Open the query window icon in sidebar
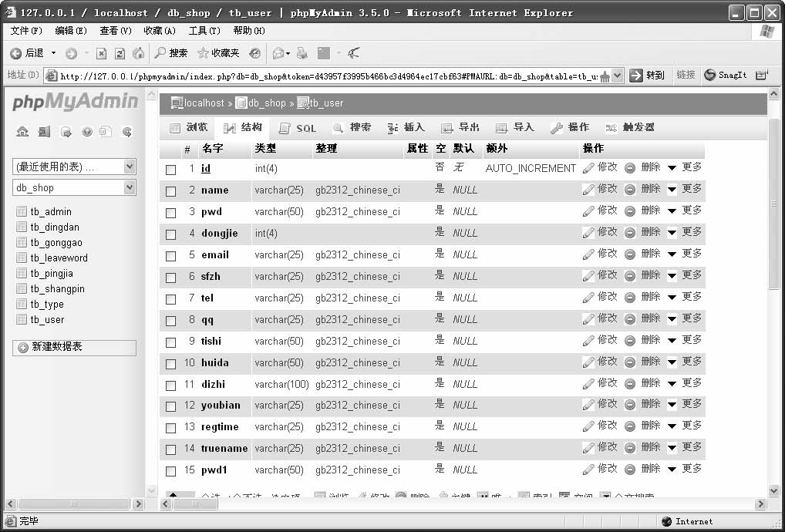Image resolution: width=785 pixels, height=532 pixels. click(66, 132)
